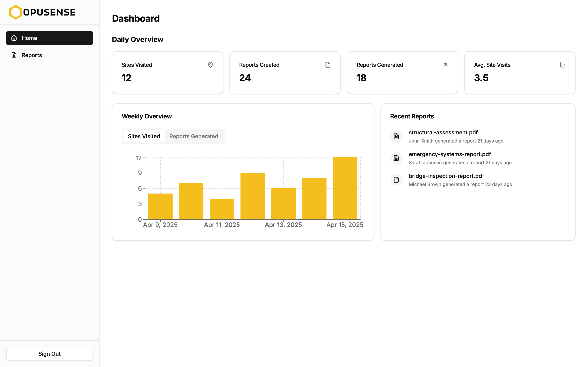Click file icon beside bridge-inspection-report.pdf
The width and height of the screenshot is (588, 367).
pos(396,180)
